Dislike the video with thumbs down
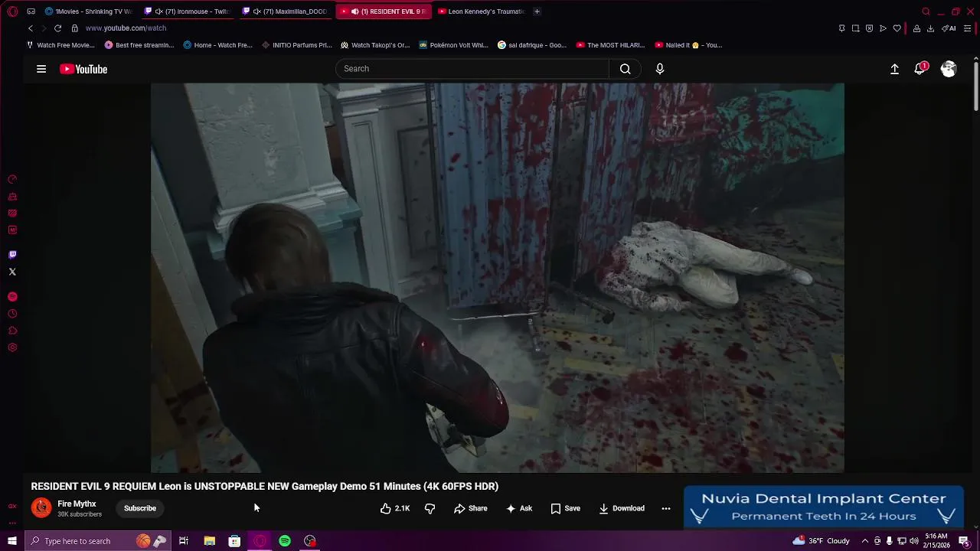Screen dimensions: 980x551 [430, 508]
